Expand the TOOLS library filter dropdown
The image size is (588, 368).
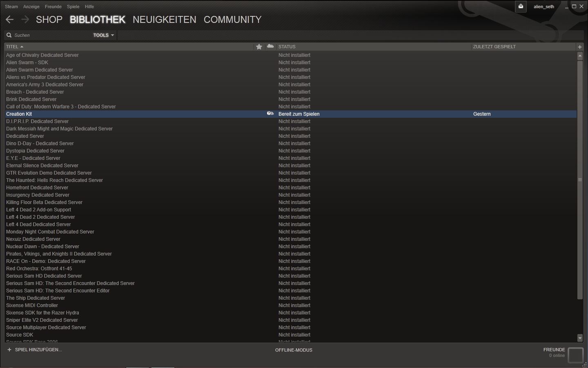click(103, 35)
